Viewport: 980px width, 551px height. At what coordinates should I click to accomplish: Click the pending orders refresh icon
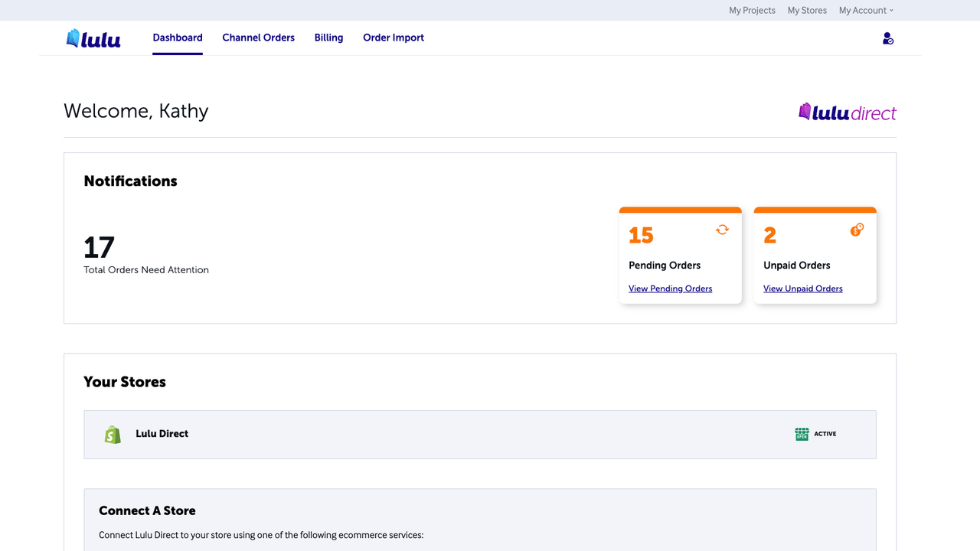(x=722, y=230)
